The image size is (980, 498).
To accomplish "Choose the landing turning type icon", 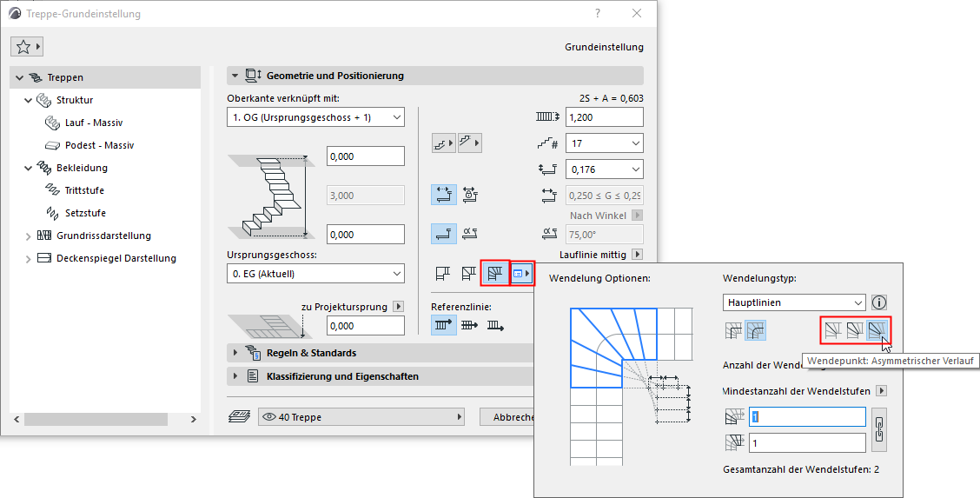I will [443, 273].
